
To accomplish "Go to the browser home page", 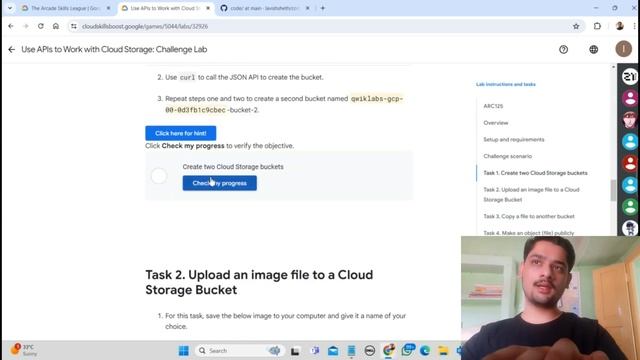I will coord(56,26).
